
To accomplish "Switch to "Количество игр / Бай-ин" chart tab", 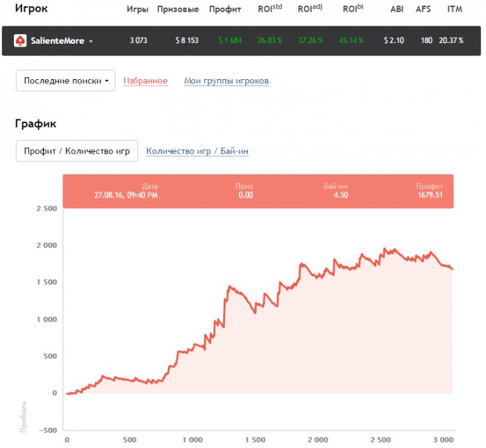I will (x=198, y=151).
